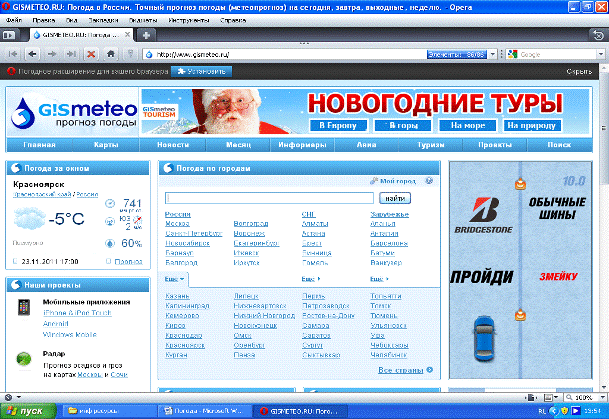609x419 pixels.
Task: Select the Новости navigation tab
Action: click(173, 145)
